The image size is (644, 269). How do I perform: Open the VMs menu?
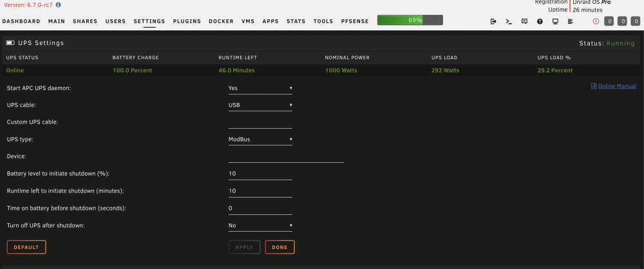point(248,21)
